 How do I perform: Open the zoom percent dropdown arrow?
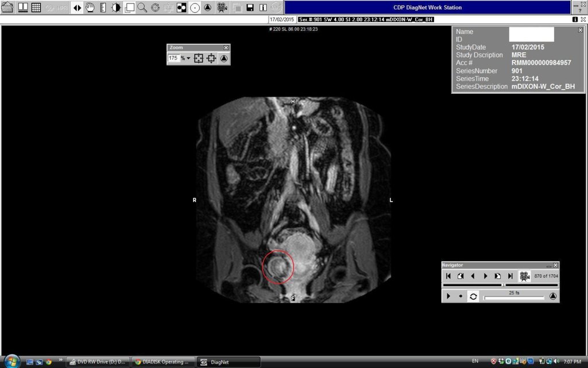tap(188, 58)
